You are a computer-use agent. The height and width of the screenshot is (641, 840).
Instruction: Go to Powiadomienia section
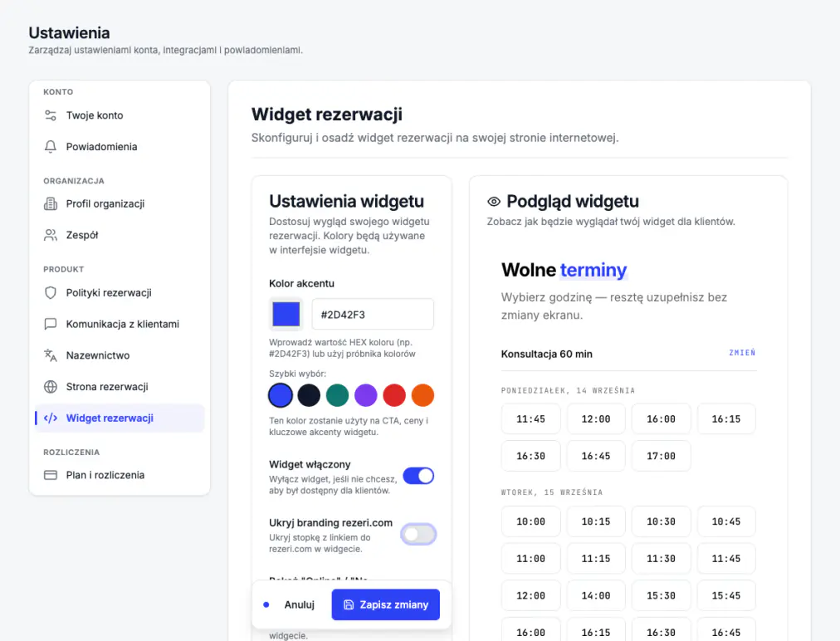click(120, 146)
